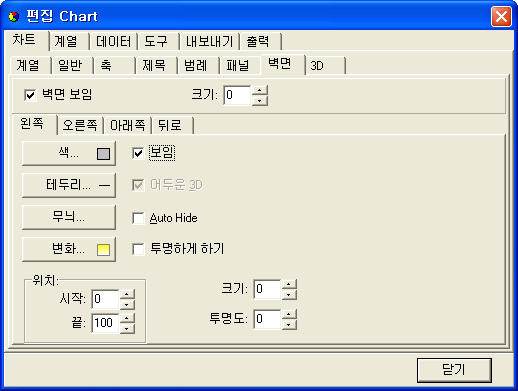518x391 pixels.
Task: Increase the lower 크기 value with up arrow
Action: [x=289, y=284]
